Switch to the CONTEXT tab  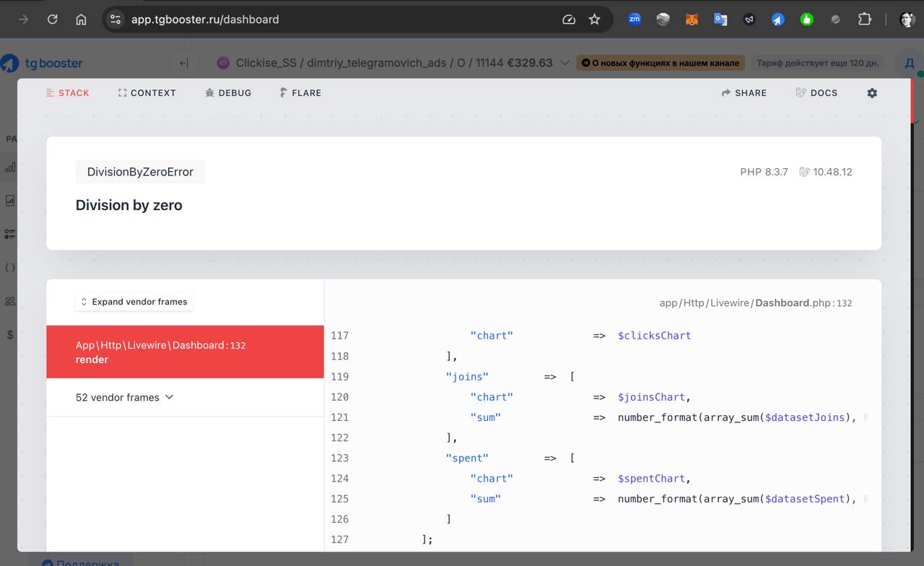[147, 93]
